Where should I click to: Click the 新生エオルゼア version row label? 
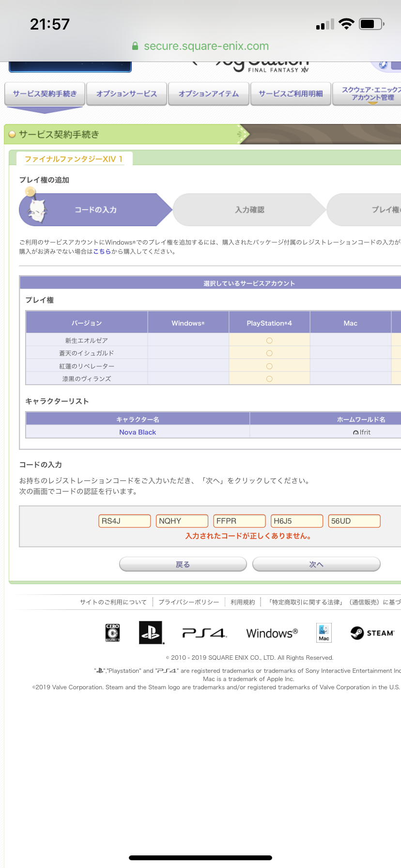click(87, 341)
